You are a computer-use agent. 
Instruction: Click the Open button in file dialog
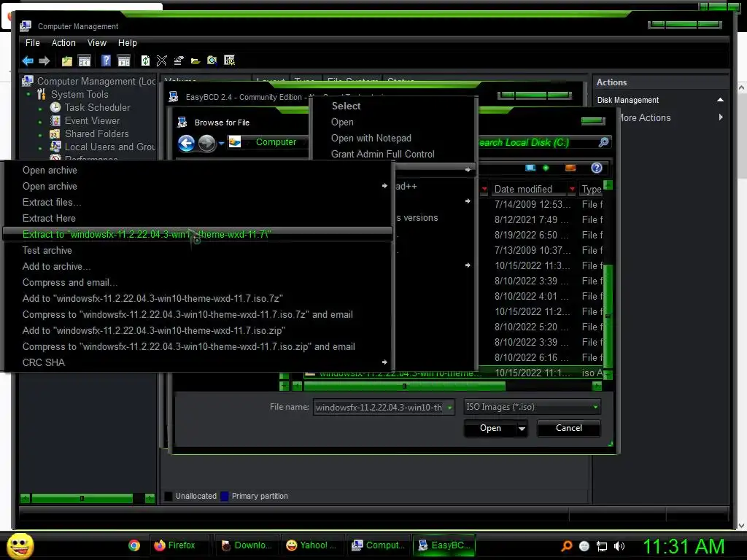[x=490, y=428]
